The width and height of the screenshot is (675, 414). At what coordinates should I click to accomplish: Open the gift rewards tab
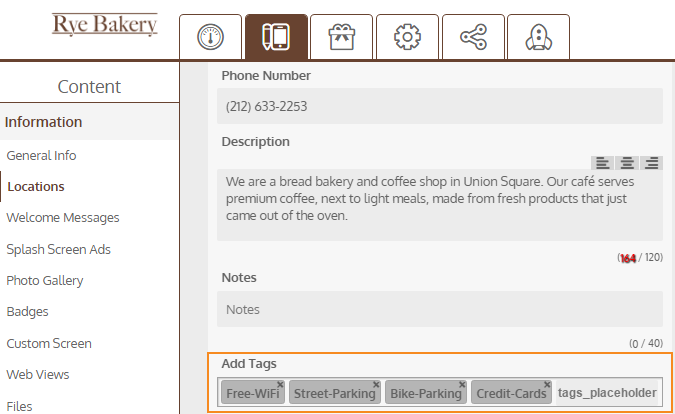tap(341, 37)
